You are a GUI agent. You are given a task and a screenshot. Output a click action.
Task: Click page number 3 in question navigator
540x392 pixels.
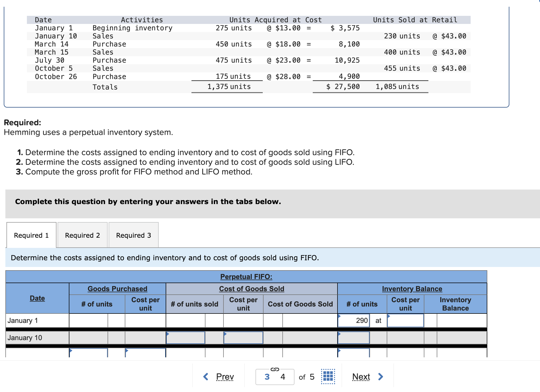267,377
